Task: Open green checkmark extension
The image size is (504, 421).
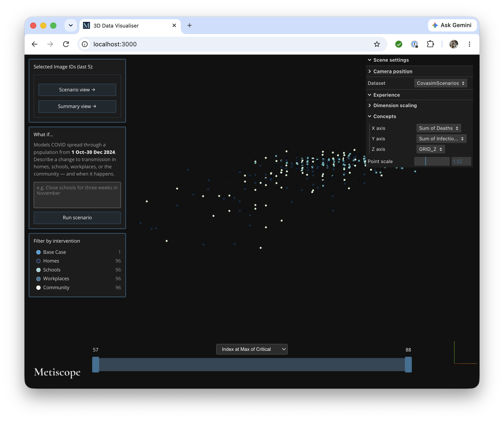Action: (x=399, y=44)
